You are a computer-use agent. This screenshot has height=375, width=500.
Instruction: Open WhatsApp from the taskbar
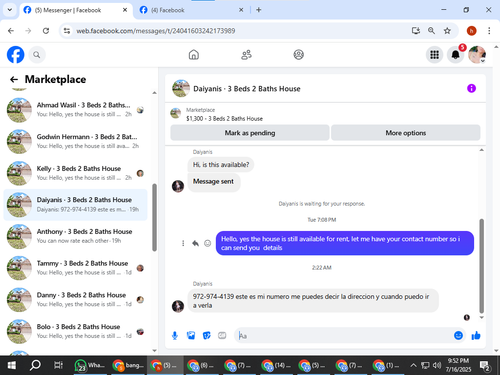click(x=90, y=366)
